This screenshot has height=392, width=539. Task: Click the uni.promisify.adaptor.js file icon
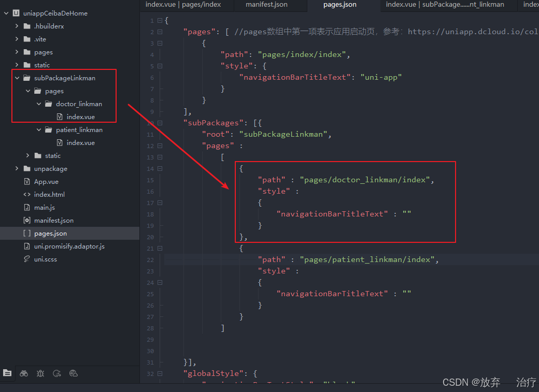click(27, 246)
